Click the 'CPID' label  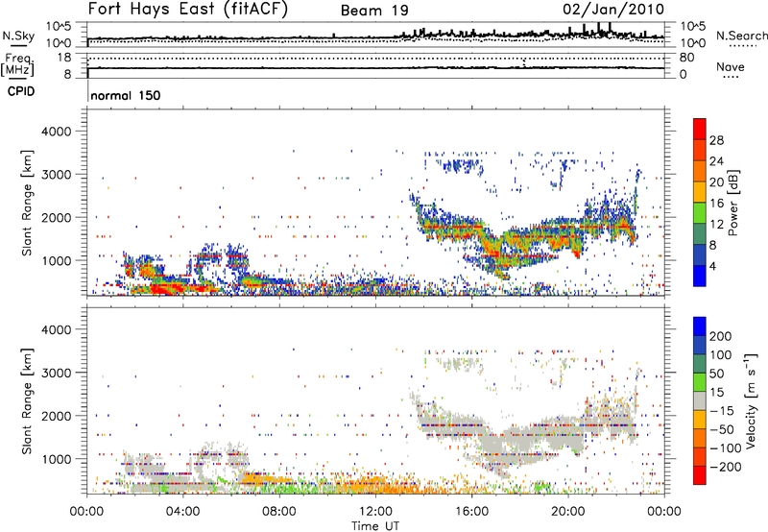[21, 91]
